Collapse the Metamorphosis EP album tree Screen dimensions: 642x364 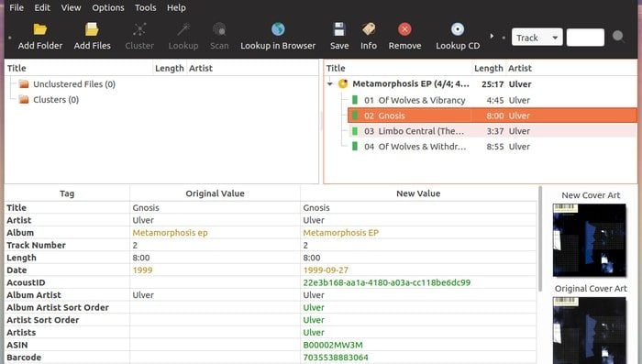point(330,84)
